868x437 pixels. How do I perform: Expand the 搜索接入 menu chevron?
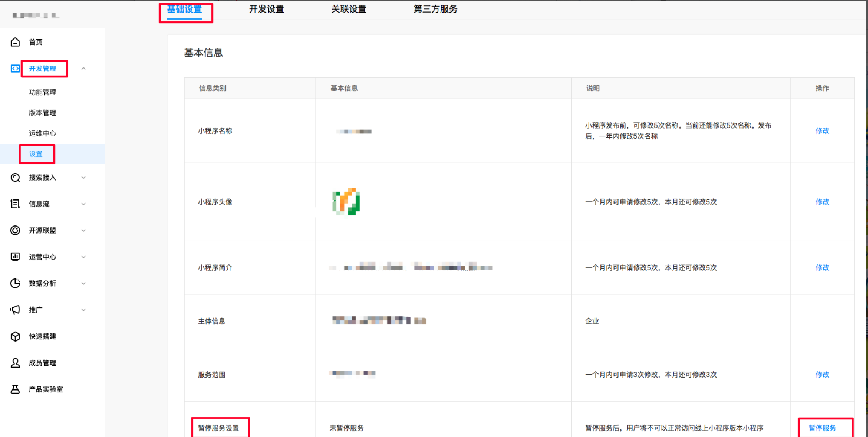tap(84, 178)
